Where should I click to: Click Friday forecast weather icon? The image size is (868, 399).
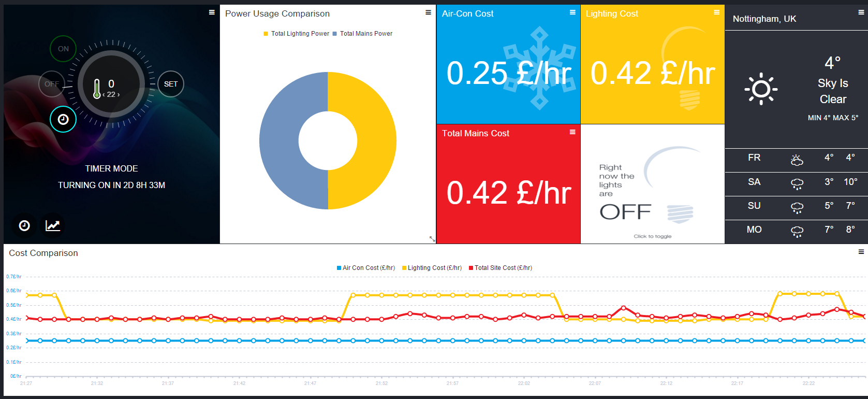coord(797,160)
